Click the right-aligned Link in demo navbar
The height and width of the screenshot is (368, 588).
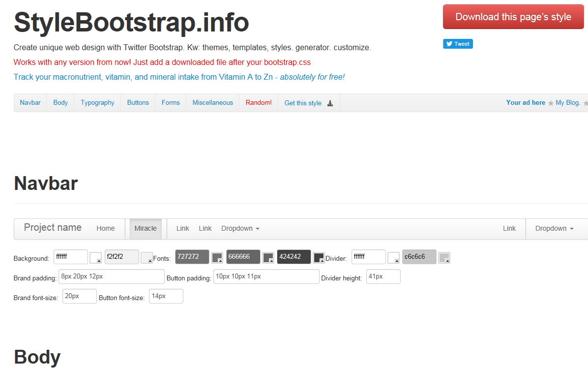[x=509, y=228]
